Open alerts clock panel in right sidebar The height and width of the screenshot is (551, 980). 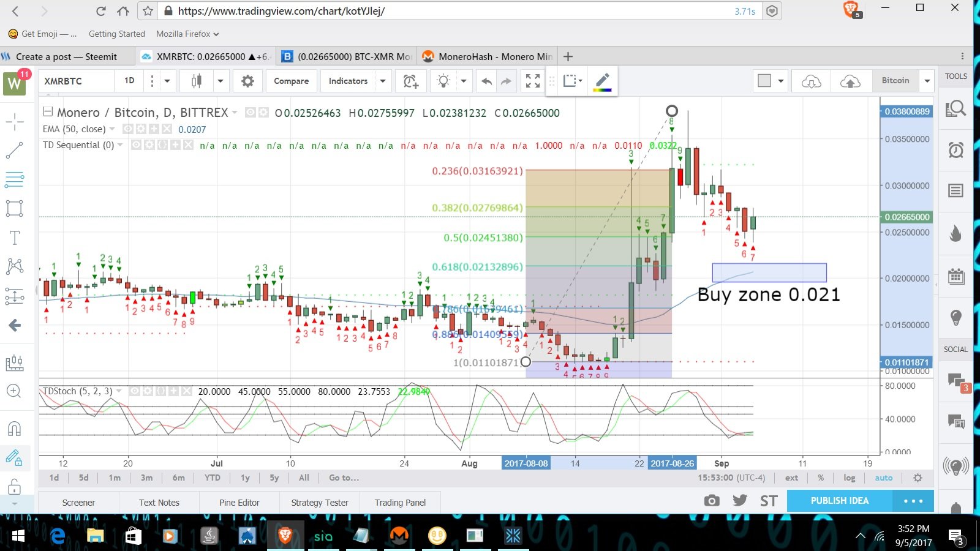(x=956, y=150)
